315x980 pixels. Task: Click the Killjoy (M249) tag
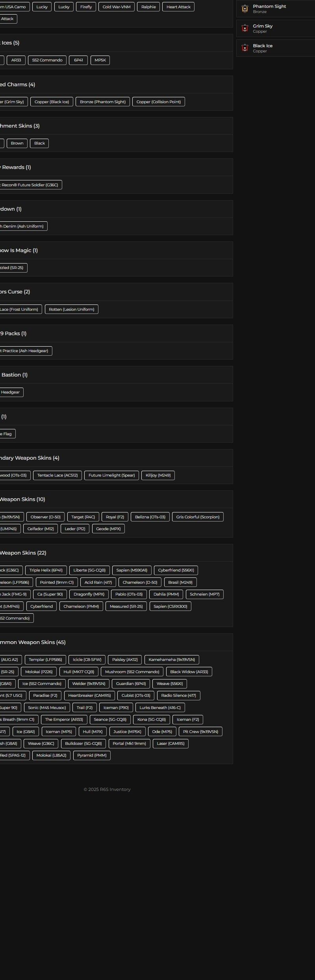point(158,475)
